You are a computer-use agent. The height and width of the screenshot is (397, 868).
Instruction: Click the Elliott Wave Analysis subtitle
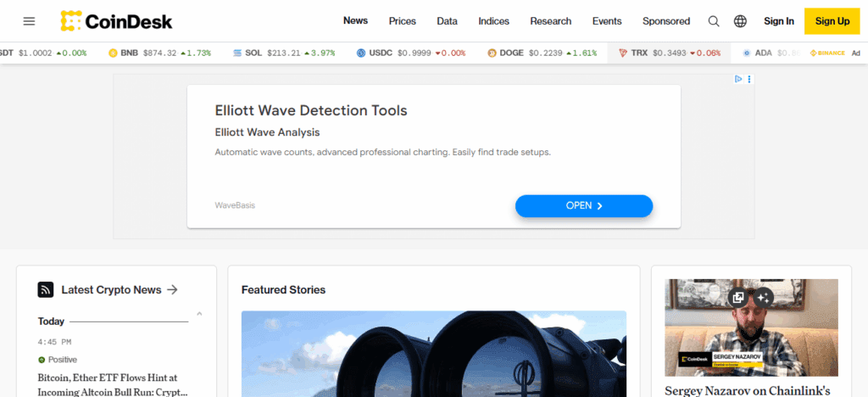[267, 133]
